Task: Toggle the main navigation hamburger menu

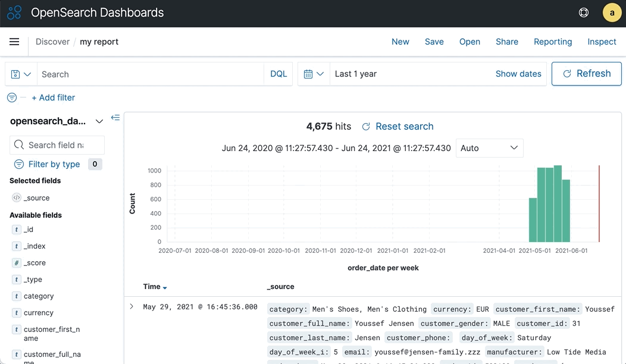Action: (x=14, y=42)
